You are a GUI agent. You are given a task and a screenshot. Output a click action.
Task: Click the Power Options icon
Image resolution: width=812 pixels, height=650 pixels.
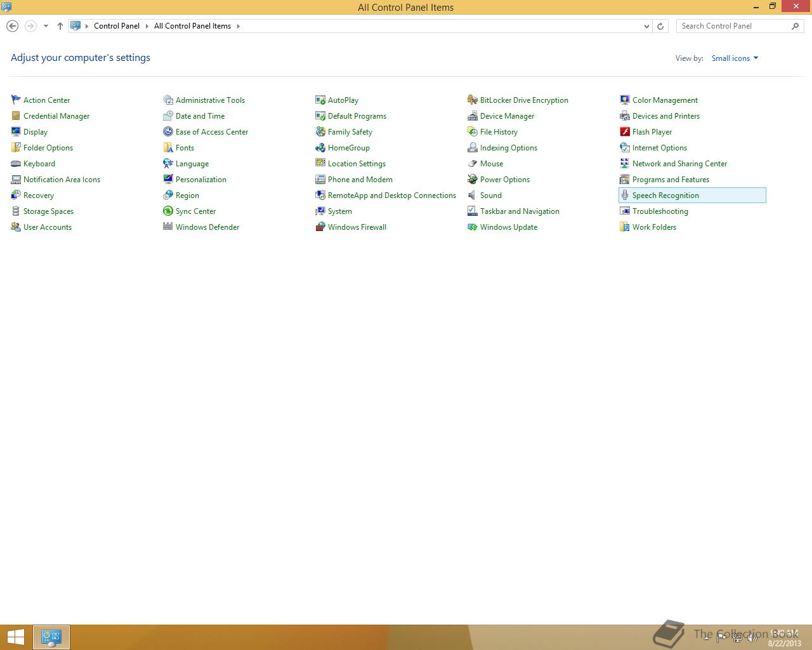click(473, 179)
